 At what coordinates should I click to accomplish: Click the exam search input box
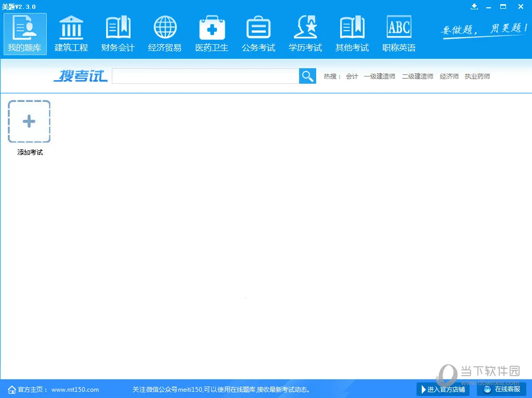[205, 76]
